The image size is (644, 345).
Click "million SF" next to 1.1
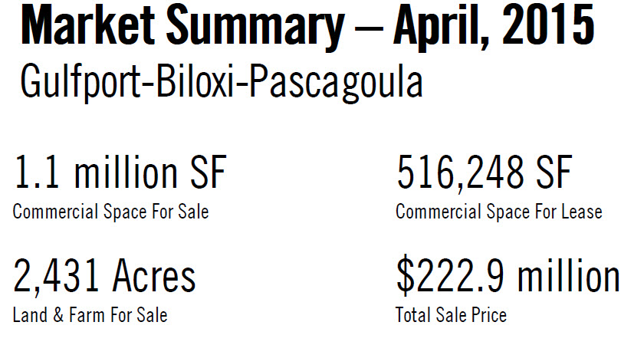click(x=150, y=172)
